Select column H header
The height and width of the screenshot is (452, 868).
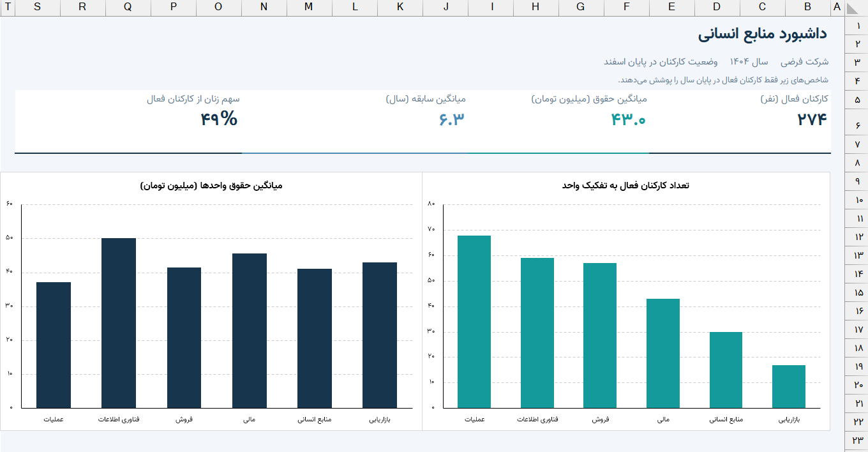pos(536,8)
